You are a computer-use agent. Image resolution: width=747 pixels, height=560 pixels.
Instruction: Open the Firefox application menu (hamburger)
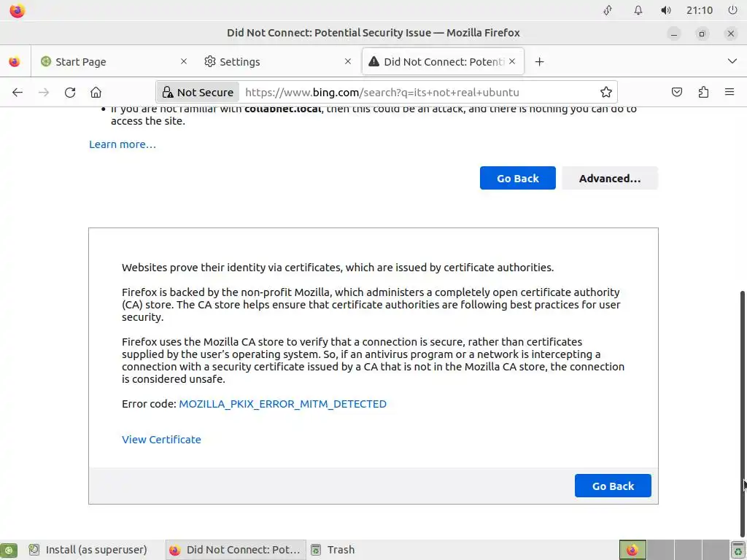(729, 93)
